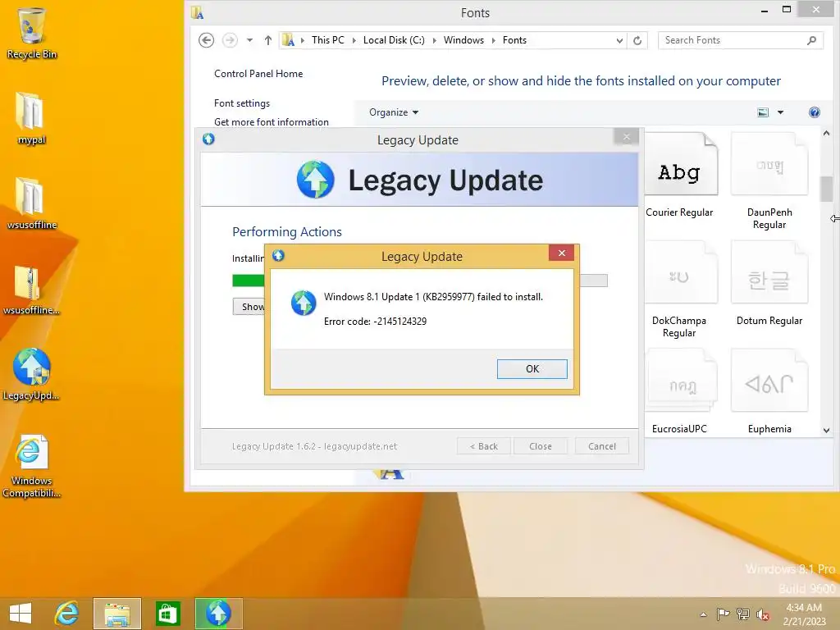Expand chevron after Windows breadcrumb
The image size is (840, 630).
pos(493,40)
